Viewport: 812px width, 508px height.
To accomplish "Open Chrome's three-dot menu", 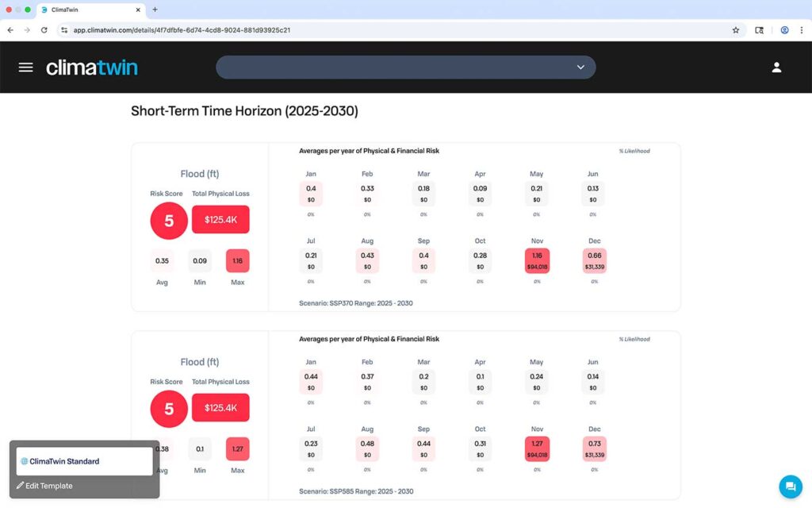I will 802,29.
